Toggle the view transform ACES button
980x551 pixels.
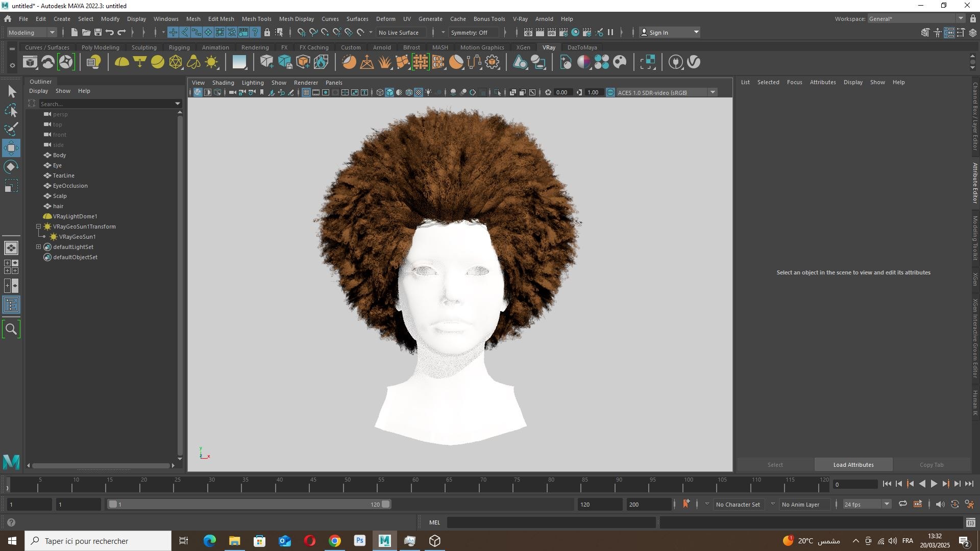(x=610, y=92)
